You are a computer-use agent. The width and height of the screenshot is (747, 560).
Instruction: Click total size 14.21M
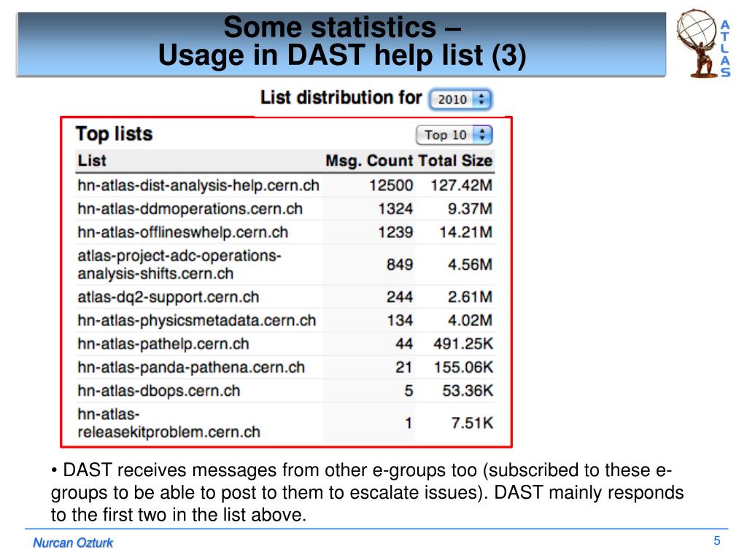(x=465, y=232)
